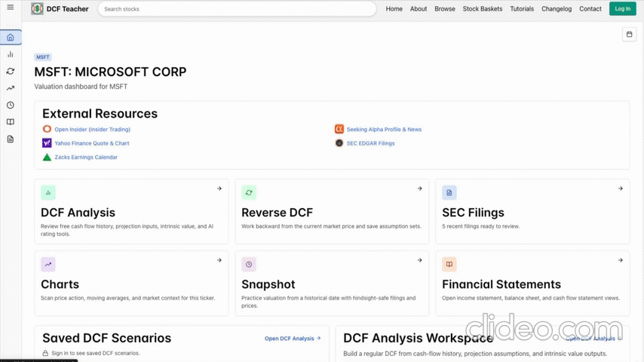Open the document sidebar icon

(11, 139)
